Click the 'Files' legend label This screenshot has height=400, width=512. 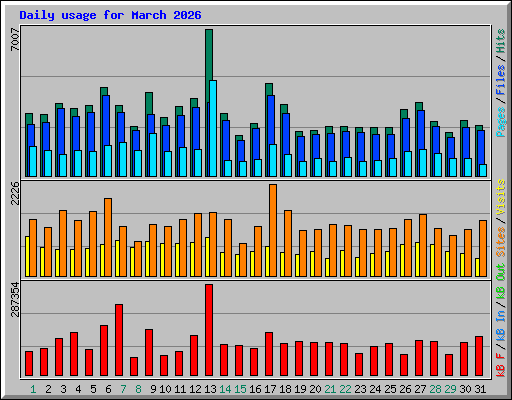click(501, 80)
